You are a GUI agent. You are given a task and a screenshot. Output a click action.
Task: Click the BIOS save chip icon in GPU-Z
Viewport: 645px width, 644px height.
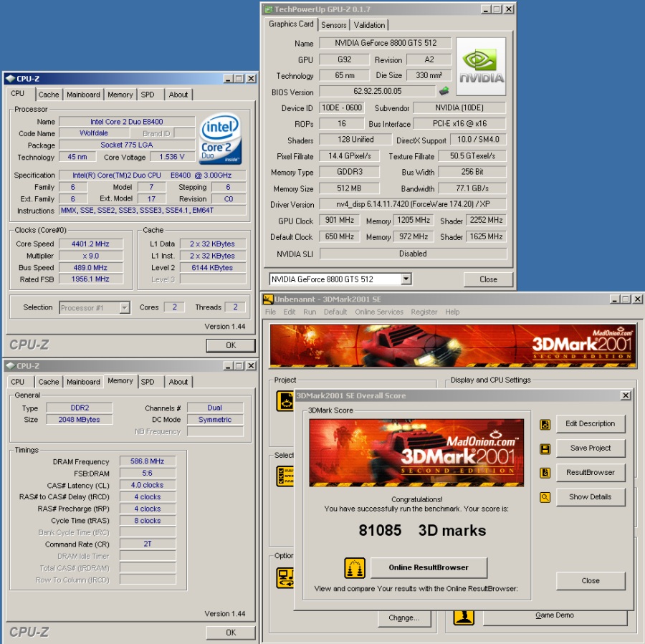click(x=444, y=91)
